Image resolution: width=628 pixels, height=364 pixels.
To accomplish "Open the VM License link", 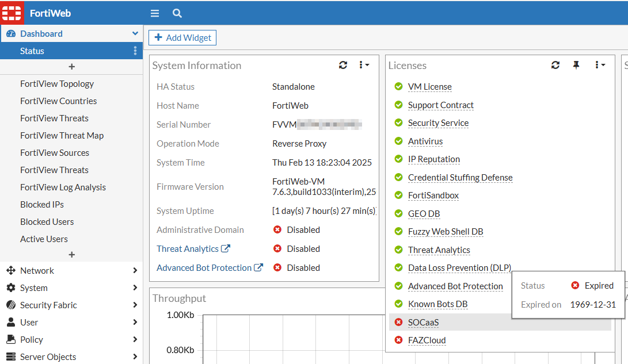I will (429, 87).
